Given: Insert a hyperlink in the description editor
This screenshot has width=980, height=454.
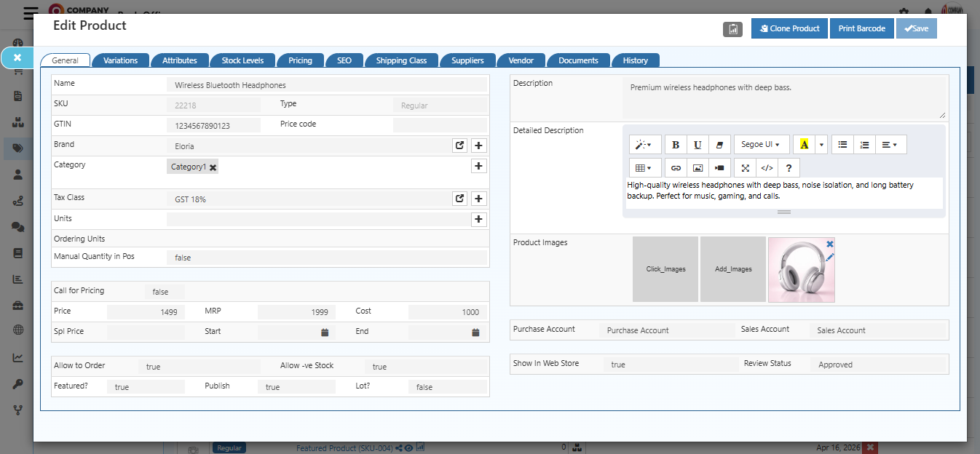Looking at the screenshot, I should (676, 167).
